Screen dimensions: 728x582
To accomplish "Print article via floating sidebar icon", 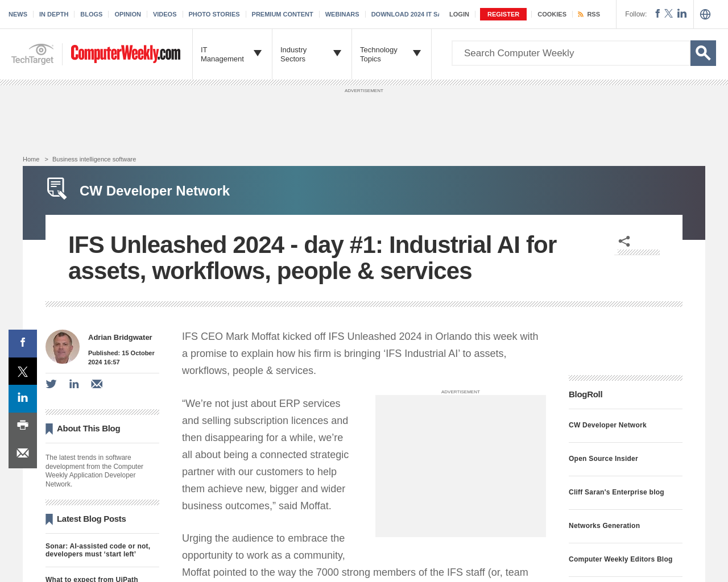I will (x=23, y=426).
